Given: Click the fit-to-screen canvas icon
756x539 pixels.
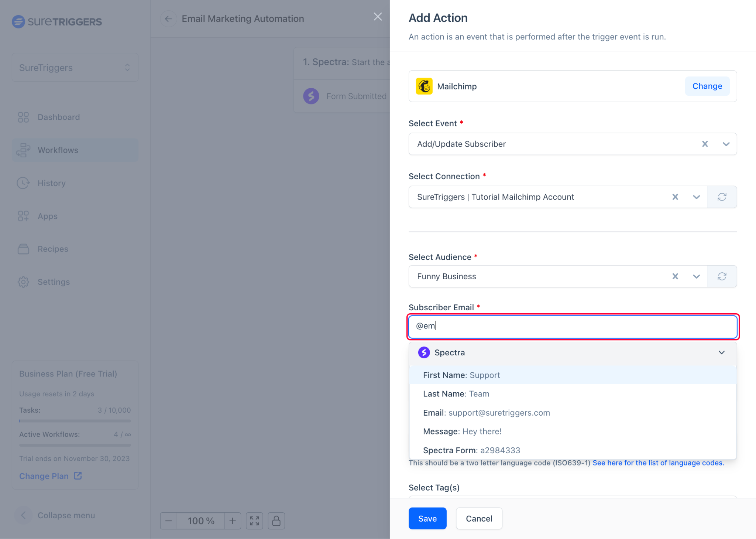Looking at the screenshot, I should point(254,521).
